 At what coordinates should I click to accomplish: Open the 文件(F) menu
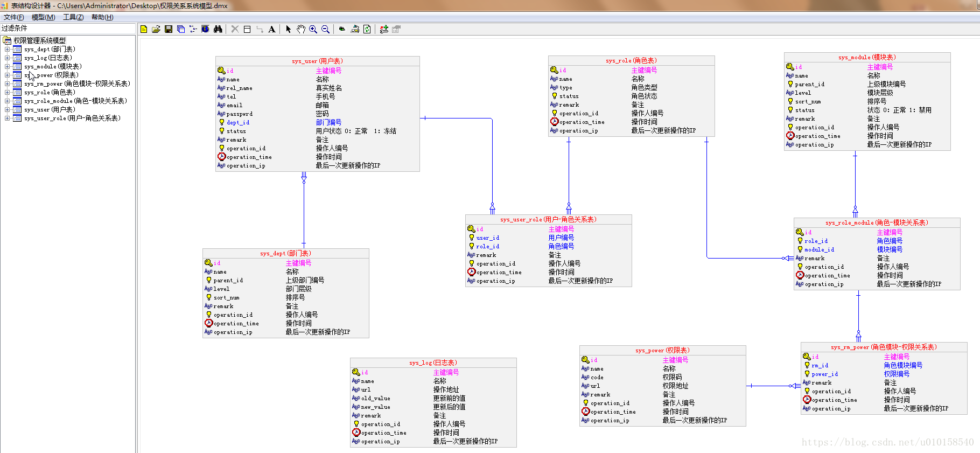(x=14, y=17)
